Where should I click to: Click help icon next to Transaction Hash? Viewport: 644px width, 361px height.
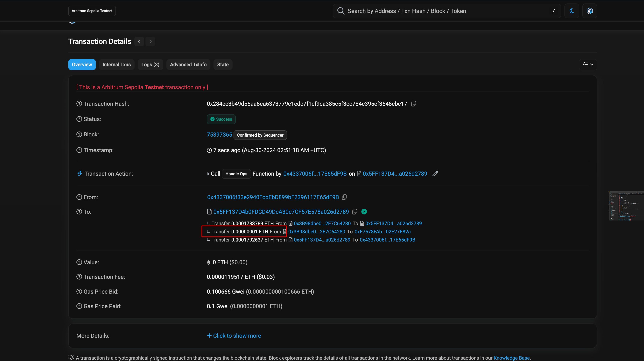(79, 104)
